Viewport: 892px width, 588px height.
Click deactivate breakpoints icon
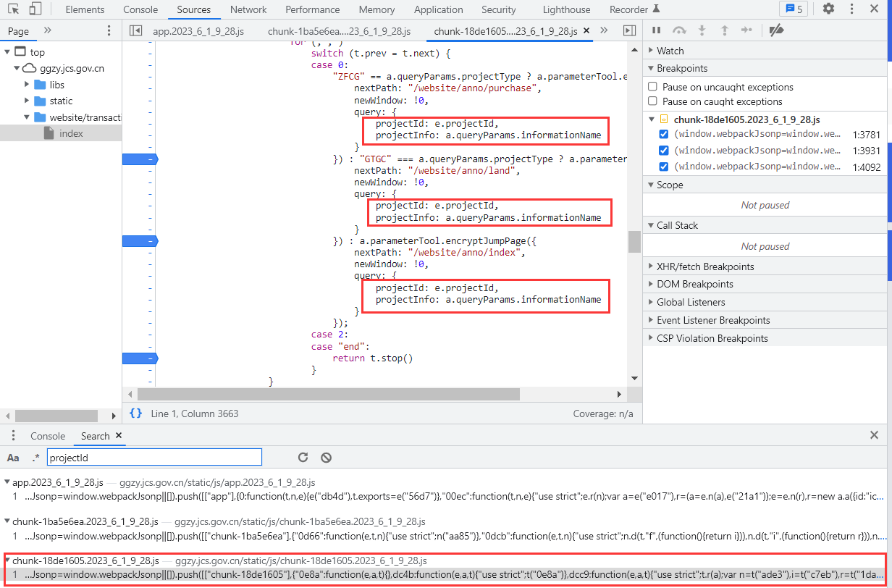tap(776, 30)
